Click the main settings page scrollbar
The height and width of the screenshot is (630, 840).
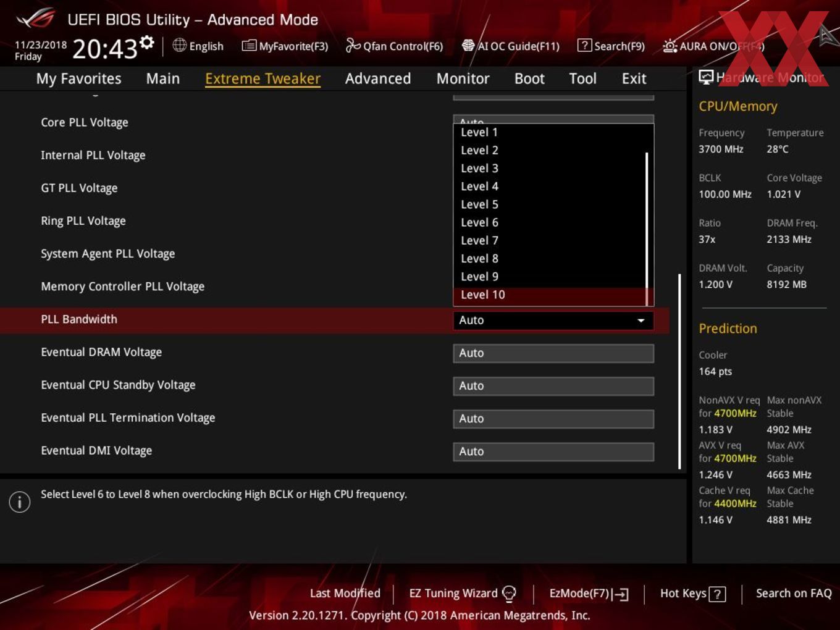679,371
